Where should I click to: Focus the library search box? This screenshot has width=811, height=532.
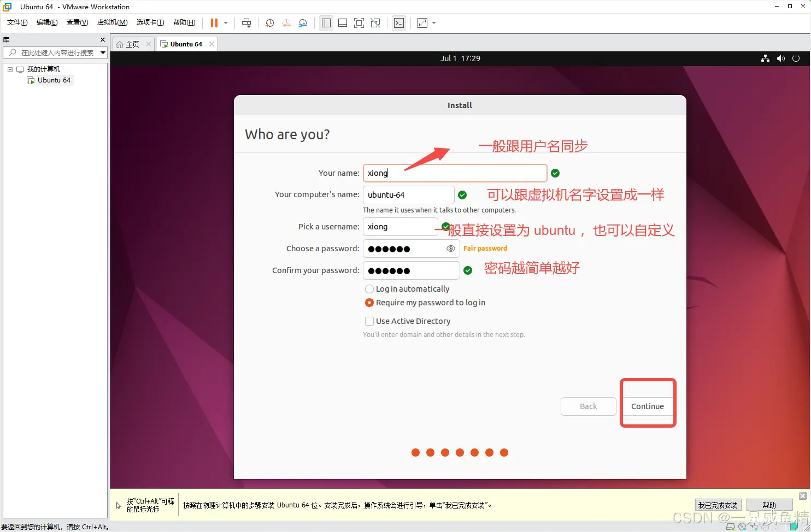coord(56,52)
